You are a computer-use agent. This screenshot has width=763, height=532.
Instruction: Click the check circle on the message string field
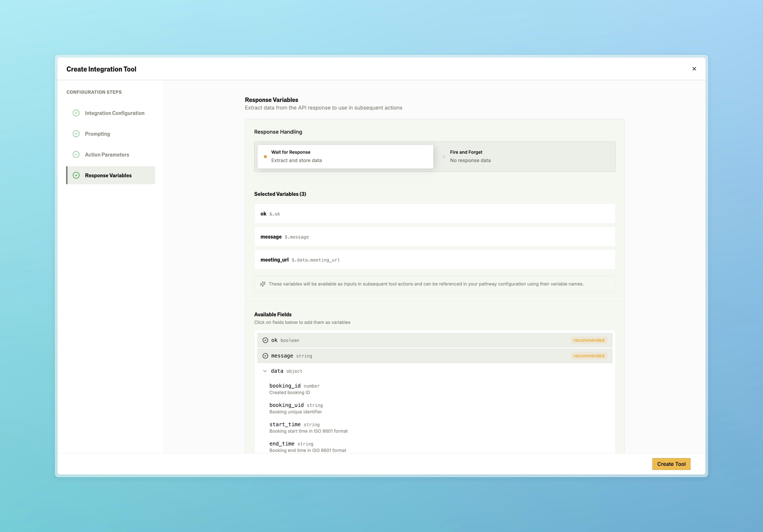pos(265,356)
